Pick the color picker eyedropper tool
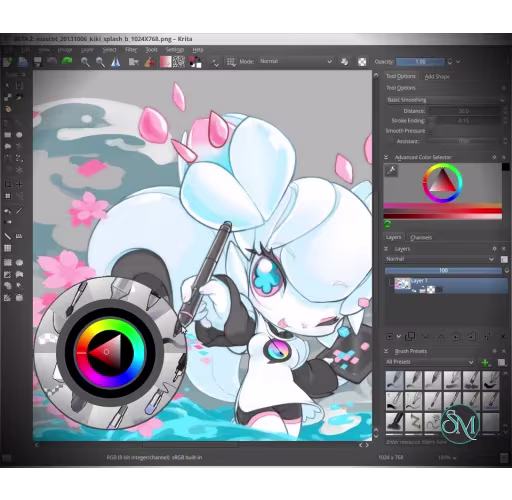 click(19, 210)
